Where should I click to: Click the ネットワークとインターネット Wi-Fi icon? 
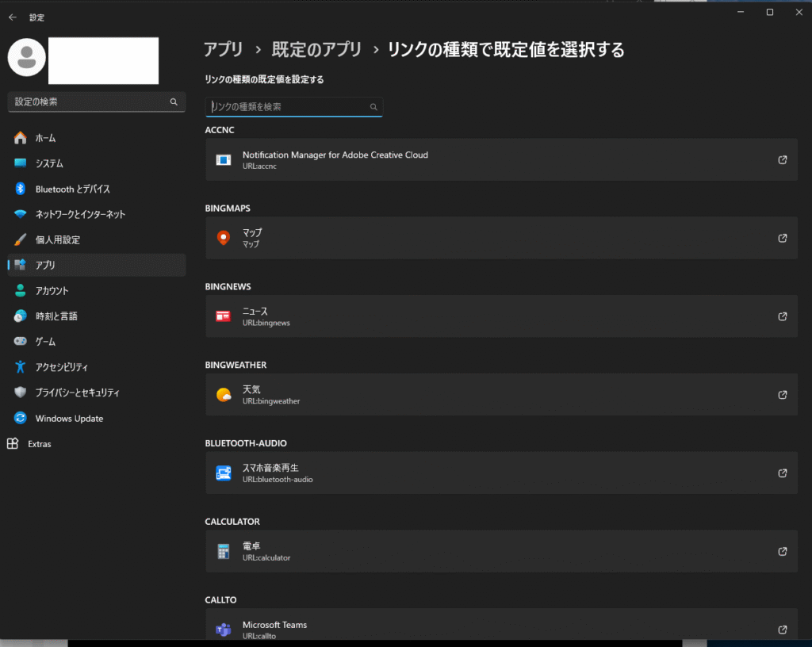coord(20,214)
